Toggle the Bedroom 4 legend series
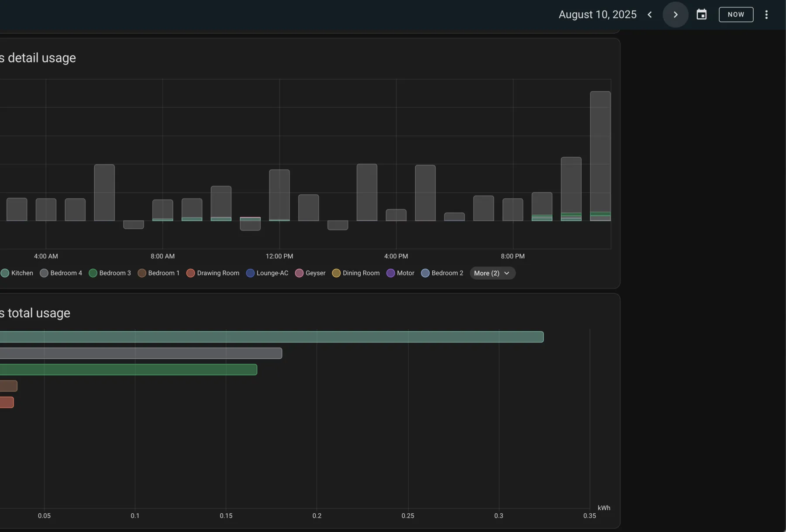 61,273
